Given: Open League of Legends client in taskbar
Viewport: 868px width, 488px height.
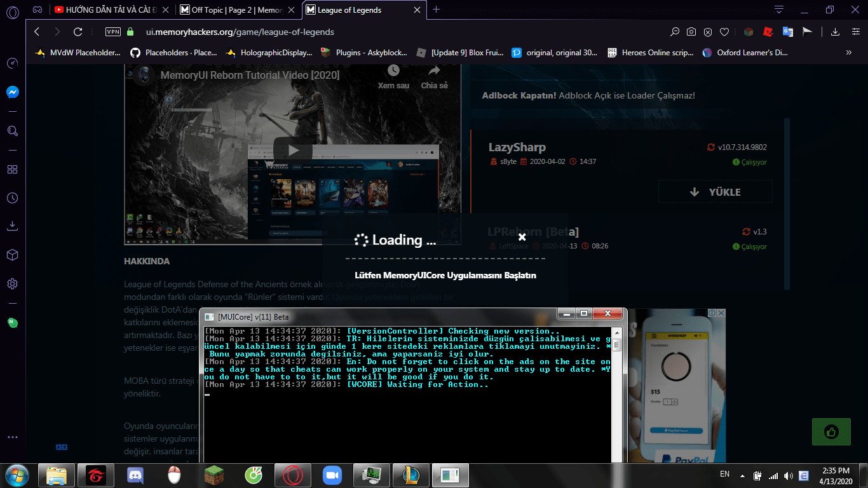Looking at the screenshot, I should coord(410,475).
